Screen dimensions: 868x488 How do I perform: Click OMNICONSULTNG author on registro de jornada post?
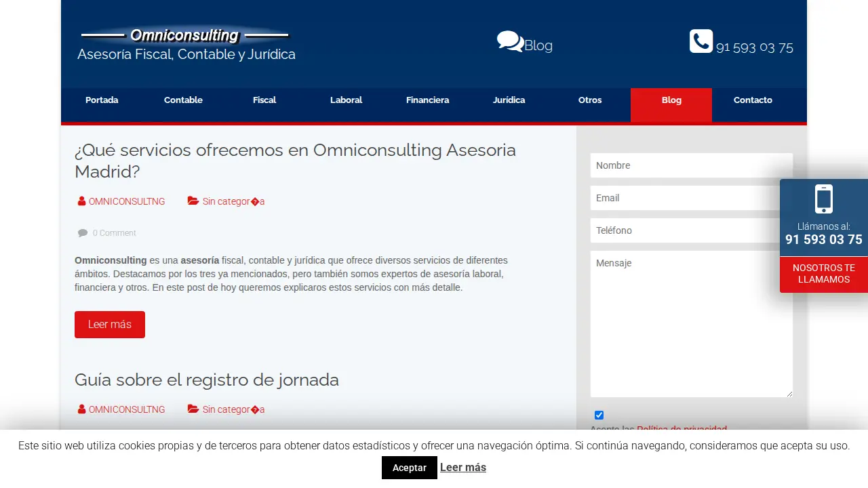click(x=127, y=409)
